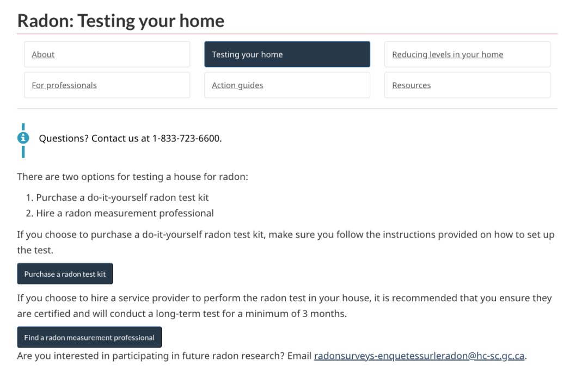This screenshot has height=379, width=588.
Task: Select the Testing your home tab
Action: coord(287,54)
